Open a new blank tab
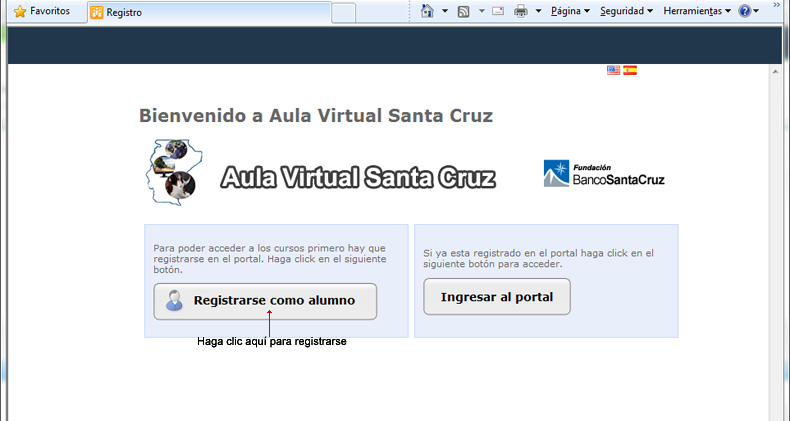Viewport: 790px width, 421px height. point(343,13)
